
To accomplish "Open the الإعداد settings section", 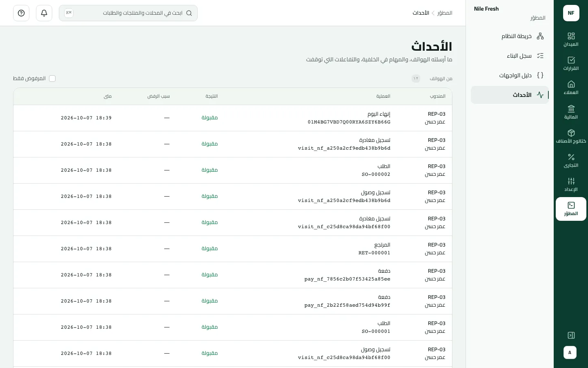I will [x=571, y=184].
